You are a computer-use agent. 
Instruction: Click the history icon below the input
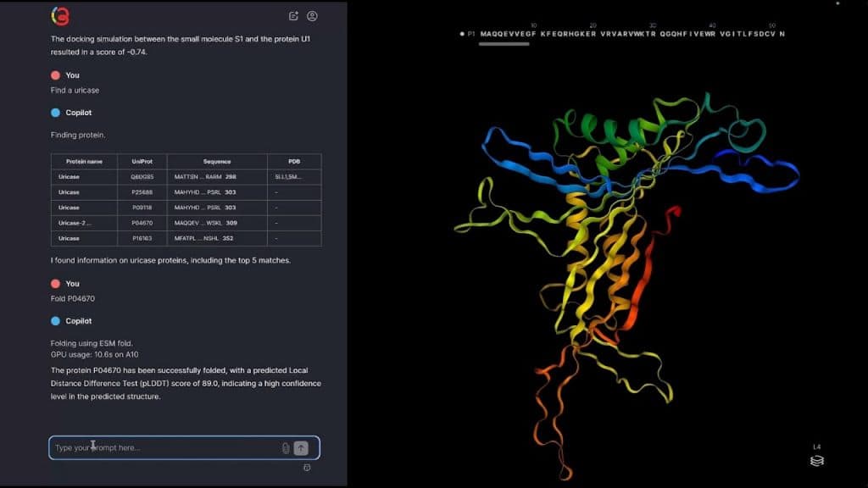[x=307, y=467]
